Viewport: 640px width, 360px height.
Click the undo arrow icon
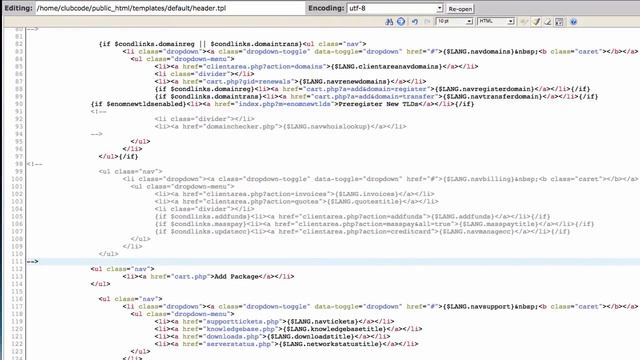[415, 22]
